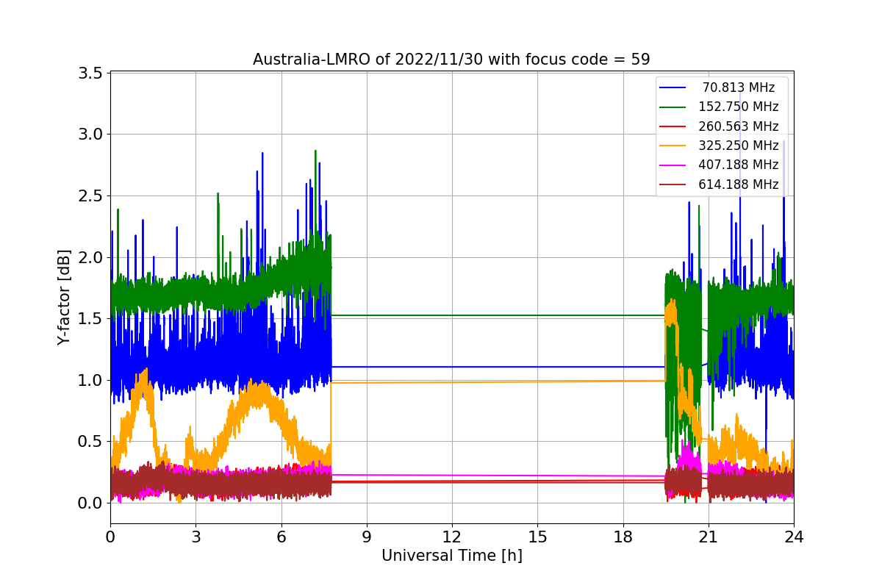
Task: Click the magenta line swatch in legend
Action: pyautogui.click(x=673, y=165)
